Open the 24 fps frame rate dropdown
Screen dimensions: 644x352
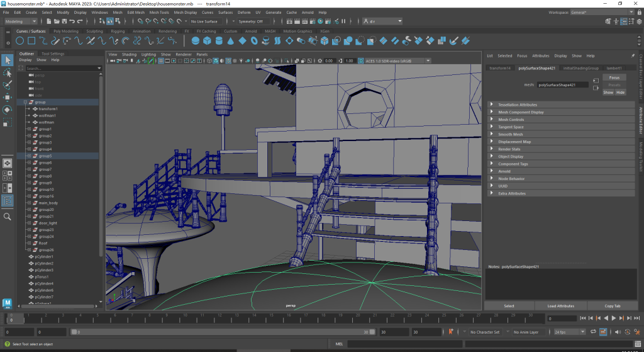click(x=569, y=332)
